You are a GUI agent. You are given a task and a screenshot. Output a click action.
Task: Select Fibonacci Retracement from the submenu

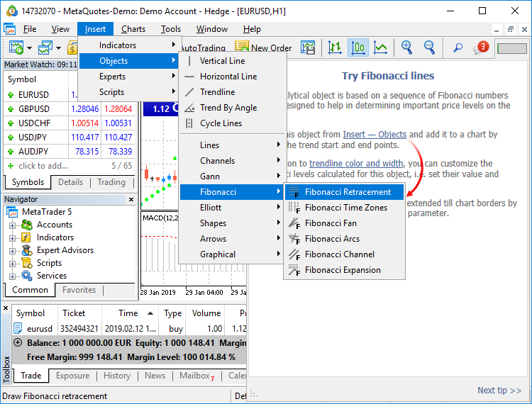[348, 192]
